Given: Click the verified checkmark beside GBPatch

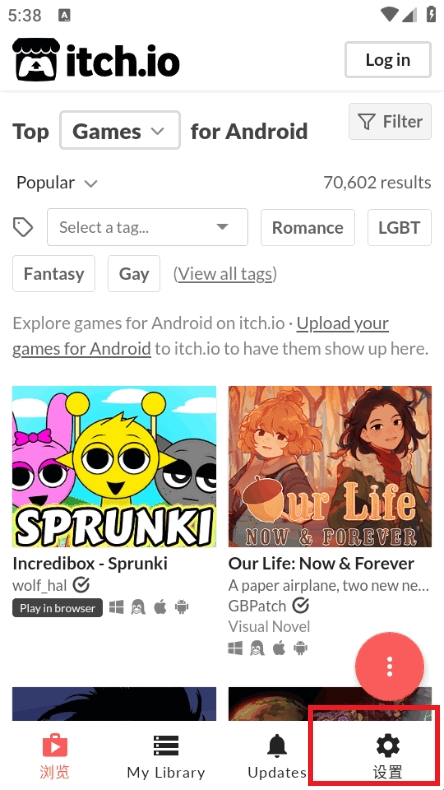Looking at the screenshot, I should [x=301, y=605].
